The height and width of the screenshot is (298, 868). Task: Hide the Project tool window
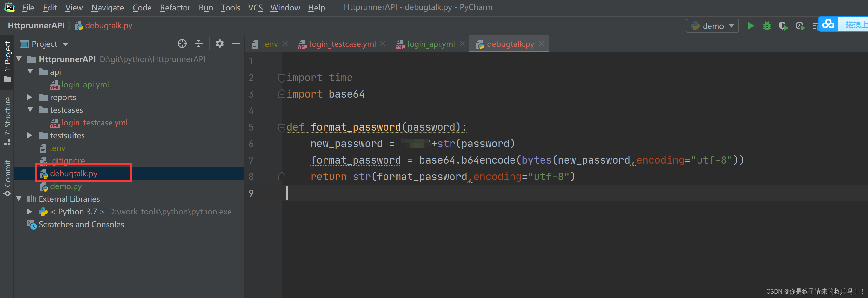(x=236, y=44)
